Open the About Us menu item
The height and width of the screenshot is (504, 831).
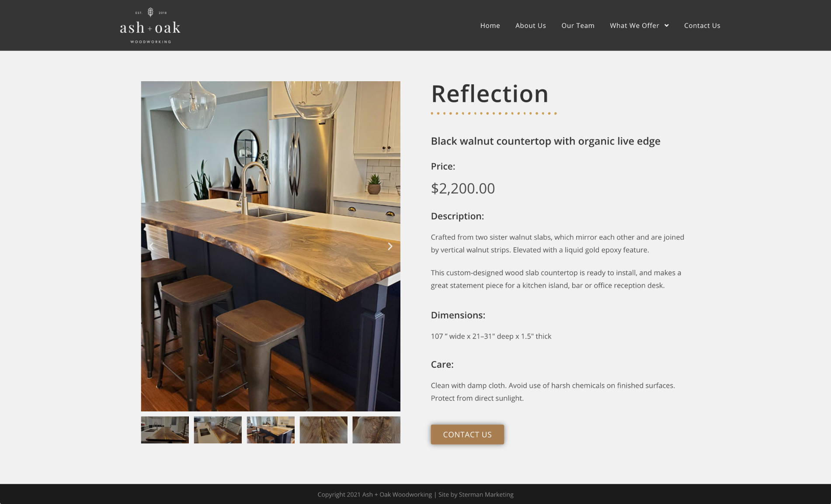531,25
